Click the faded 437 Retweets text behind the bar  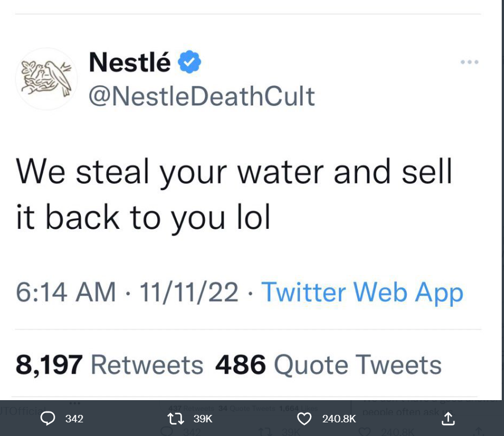pos(191,408)
